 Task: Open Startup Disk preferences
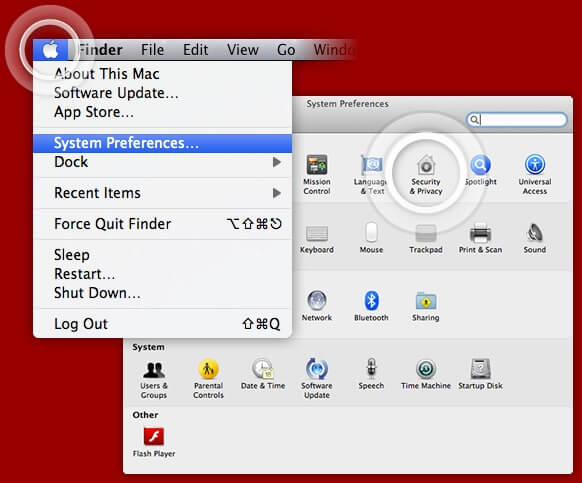pyautogui.click(x=480, y=374)
